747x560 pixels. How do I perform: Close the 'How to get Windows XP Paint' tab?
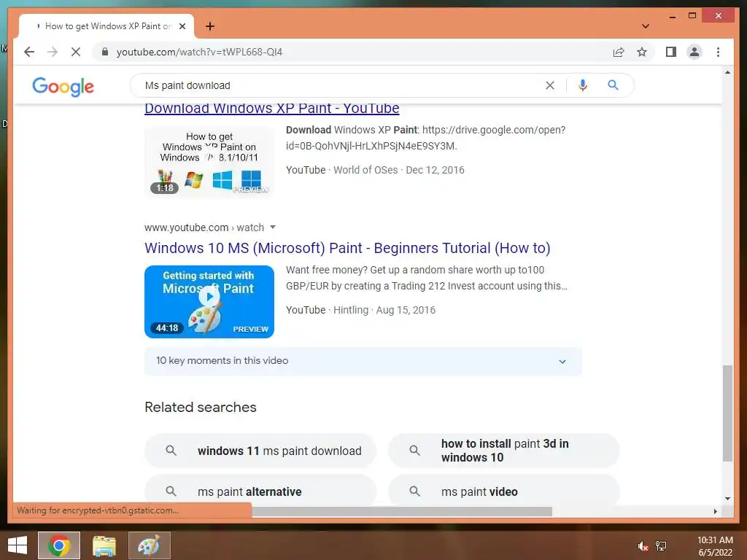[182, 26]
